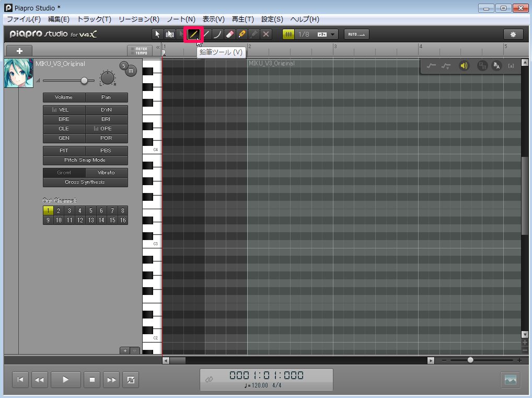
Task: Toggle the AUTO scroll button
Action: point(356,35)
